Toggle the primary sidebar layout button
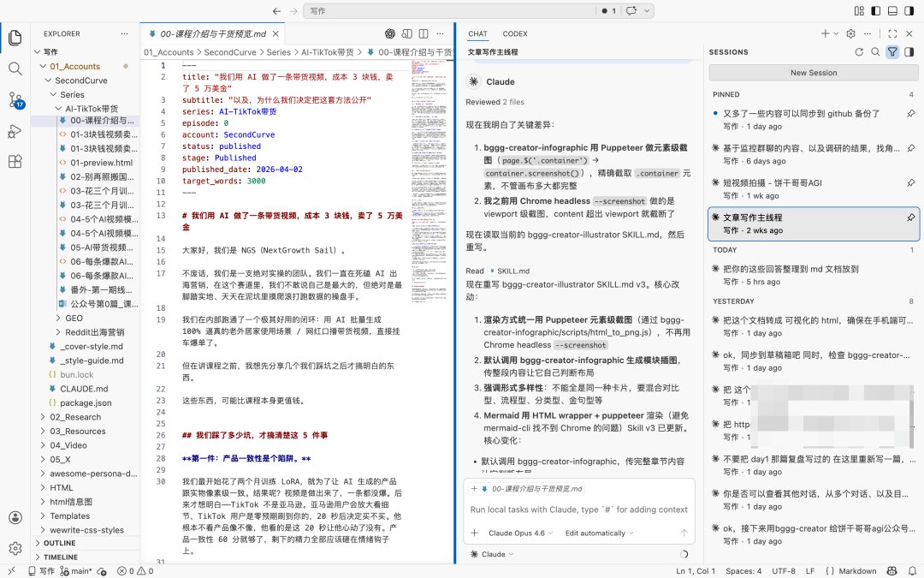Image resolution: width=924 pixels, height=578 pixels. tap(876, 10)
